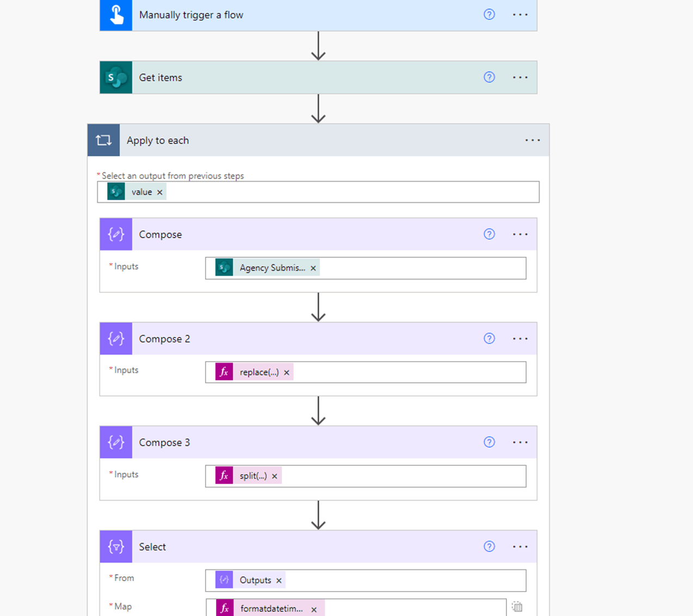Screen dimensions: 693x616
Task: Collapse the Compose 3 step title
Action: pyautogui.click(x=164, y=442)
